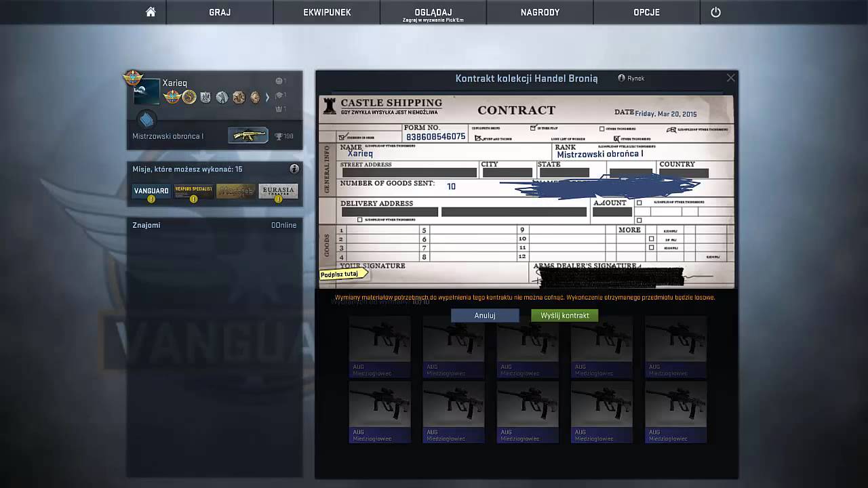Screen dimensions: 868x488
Task: Click the Wyślij kontrakt button
Action: pyautogui.click(x=565, y=315)
